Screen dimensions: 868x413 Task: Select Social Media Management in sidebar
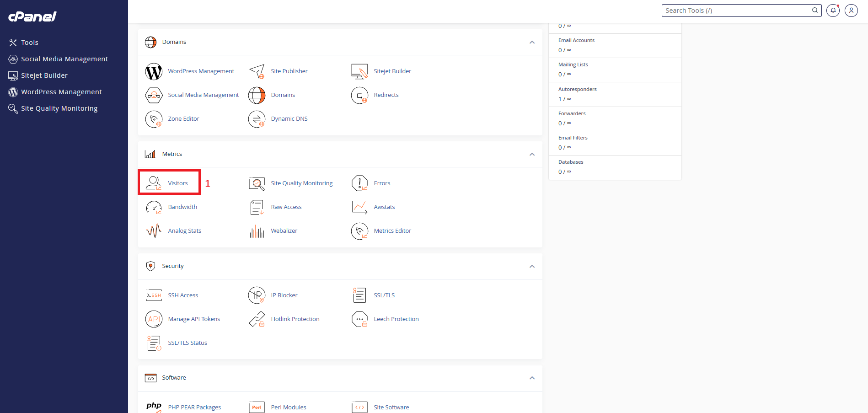click(59, 59)
